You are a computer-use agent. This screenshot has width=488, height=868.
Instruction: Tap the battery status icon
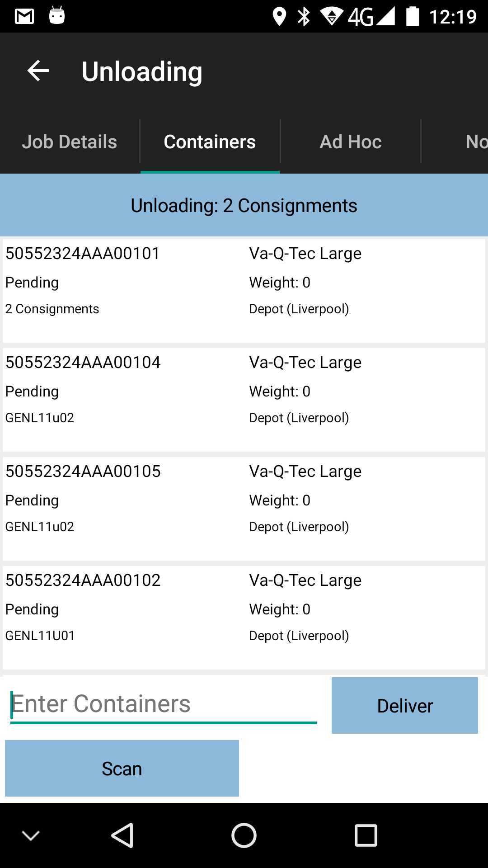click(413, 16)
